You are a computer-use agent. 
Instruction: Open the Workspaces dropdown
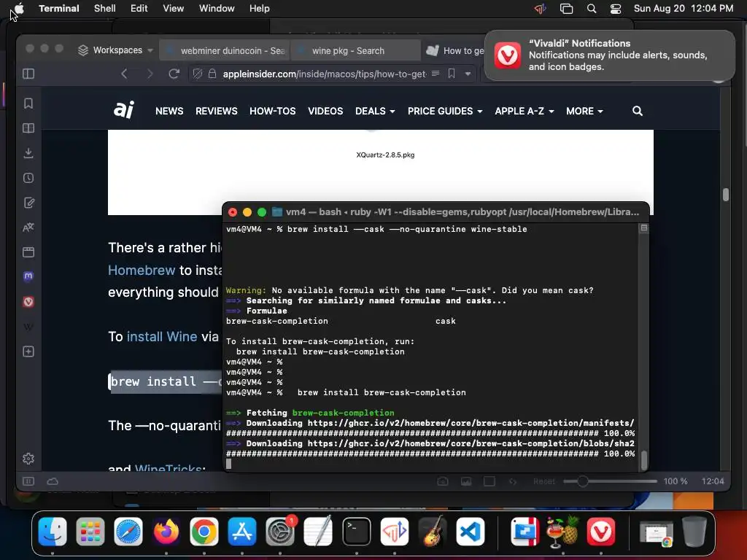click(115, 50)
